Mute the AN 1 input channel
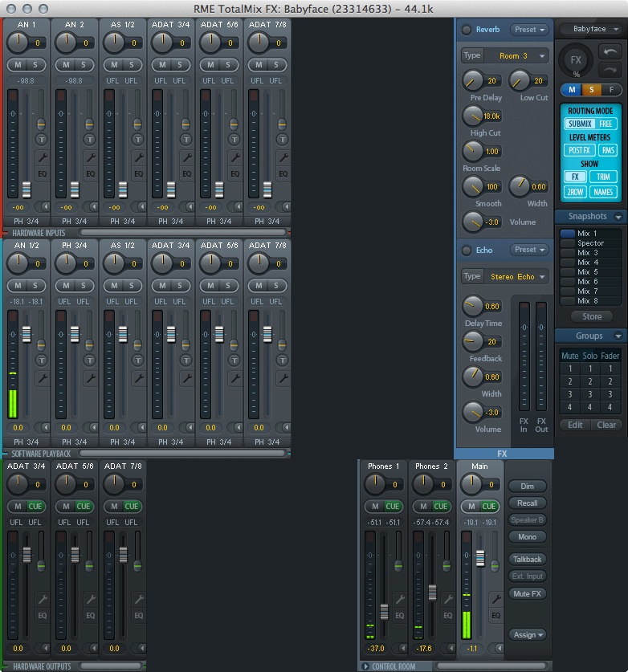 (x=18, y=64)
